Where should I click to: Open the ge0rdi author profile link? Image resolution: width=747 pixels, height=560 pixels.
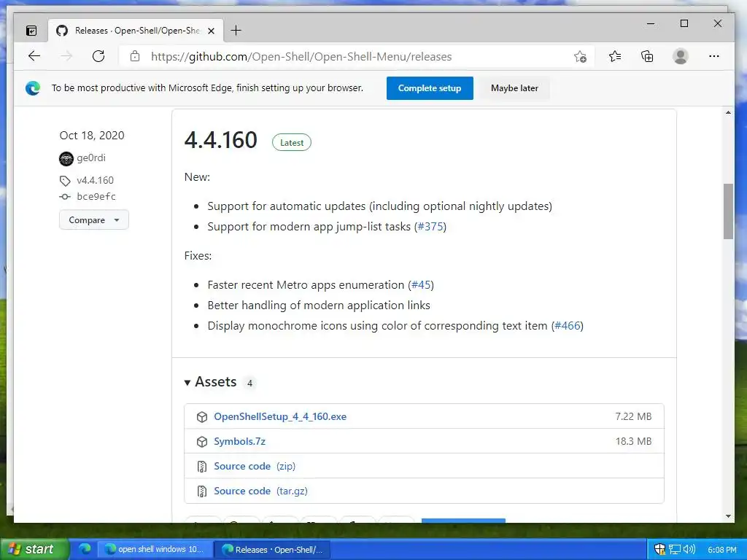[91, 158]
